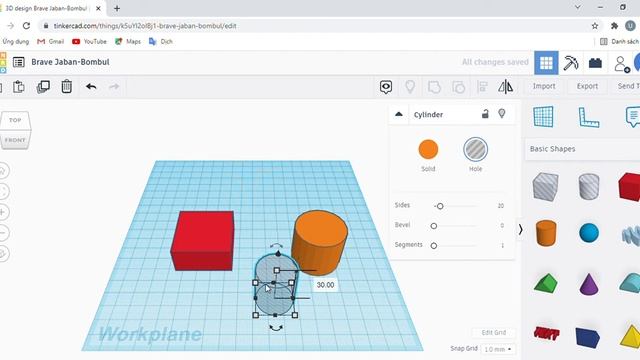The width and height of the screenshot is (640, 360).
Task: Click the design name Brave Jaban-Bombul
Action: pyautogui.click(x=70, y=62)
